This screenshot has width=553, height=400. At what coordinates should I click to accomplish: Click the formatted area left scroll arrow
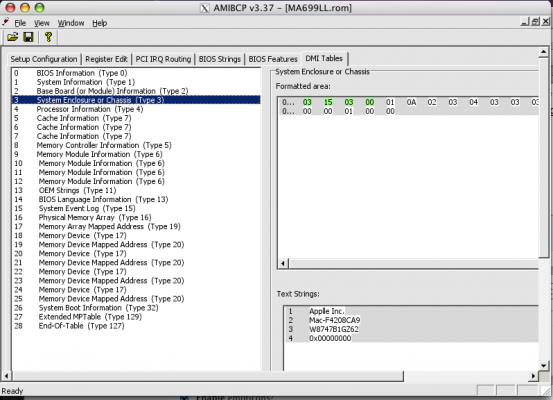[x=283, y=263]
